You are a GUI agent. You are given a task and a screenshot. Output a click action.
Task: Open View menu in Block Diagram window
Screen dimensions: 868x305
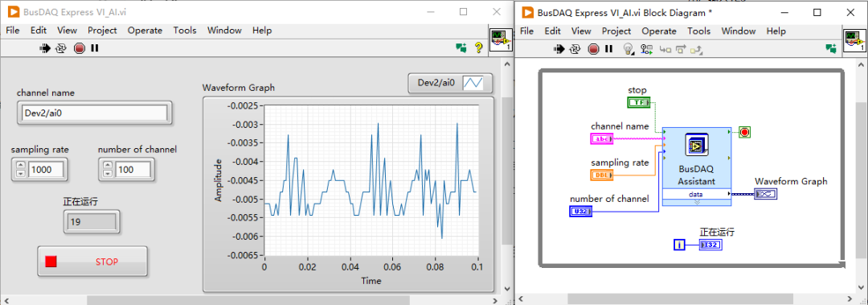tap(581, 31)
